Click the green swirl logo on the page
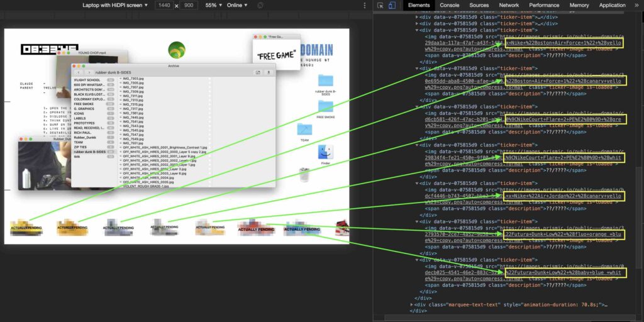This screenshot has height=322, width=644. pyautogui.click(x=177, y=50)
